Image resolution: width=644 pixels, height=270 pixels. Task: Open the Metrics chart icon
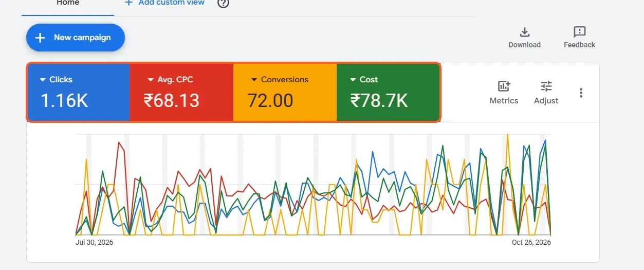[x=504, y=86]
